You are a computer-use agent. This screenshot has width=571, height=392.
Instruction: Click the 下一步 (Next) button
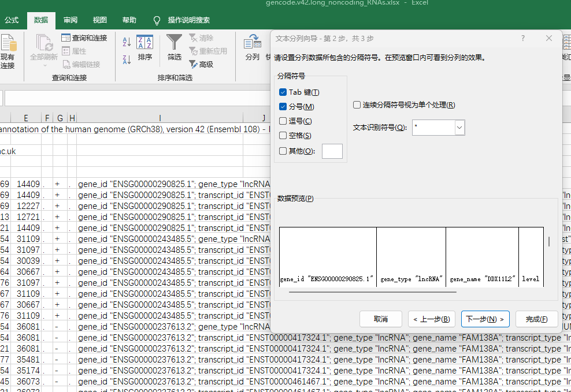485,319
